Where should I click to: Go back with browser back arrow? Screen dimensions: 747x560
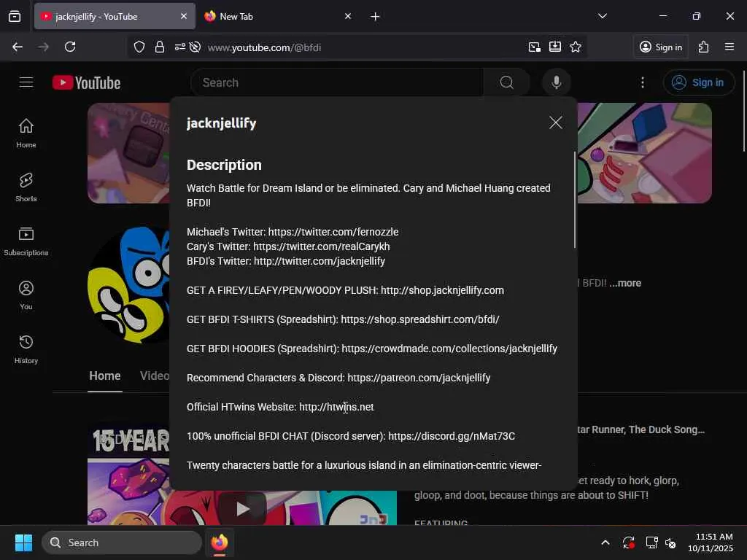[18, 47]
